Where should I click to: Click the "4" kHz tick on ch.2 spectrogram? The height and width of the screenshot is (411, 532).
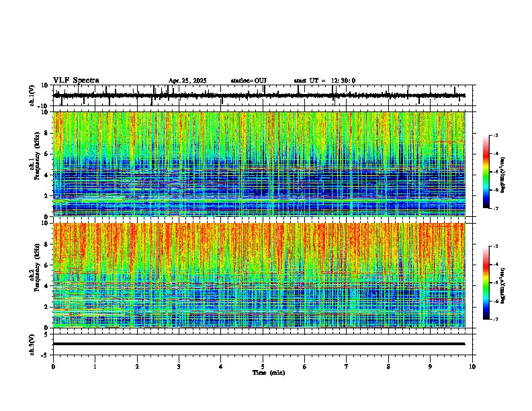tap(47, 286)
